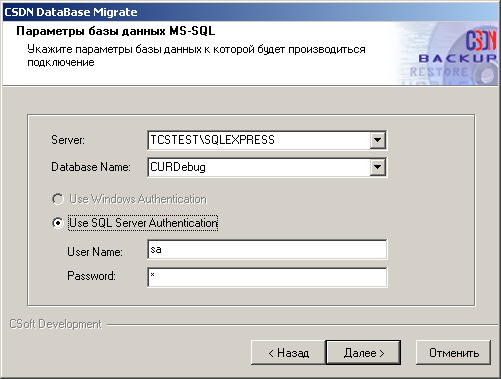Select Use Windows Authentication radio button
The image size is (501, 379).
point(58,199)
